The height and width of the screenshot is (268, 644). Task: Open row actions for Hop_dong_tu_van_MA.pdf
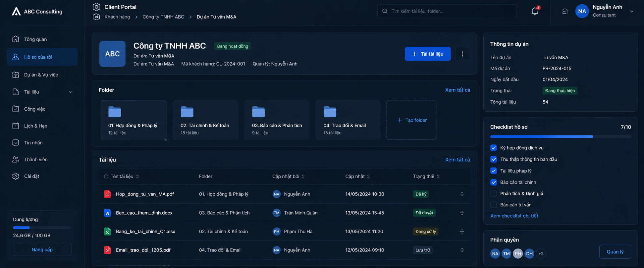pos(462,194)
